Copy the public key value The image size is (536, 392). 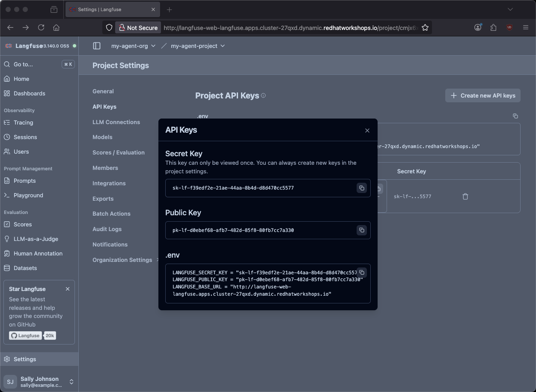pos(362,230)
